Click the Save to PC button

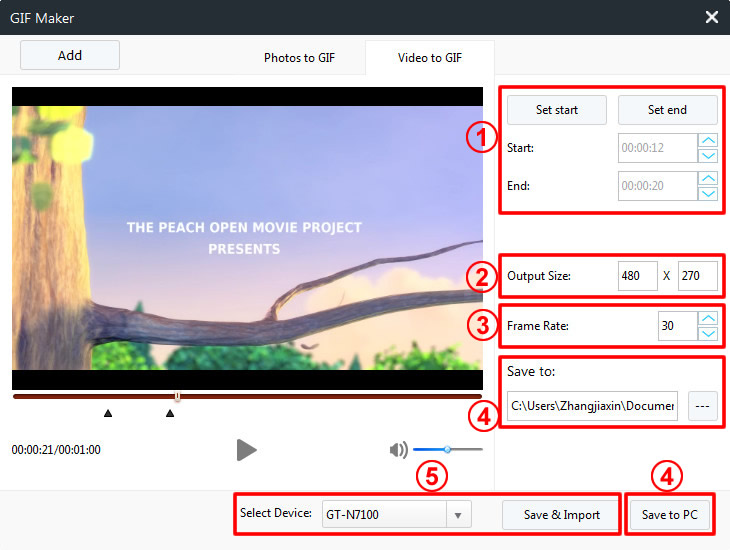click(669, 515)
